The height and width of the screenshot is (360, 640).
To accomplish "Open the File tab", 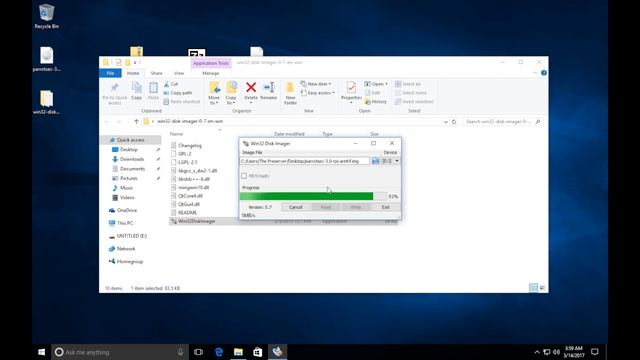I will tap(111, 73).
